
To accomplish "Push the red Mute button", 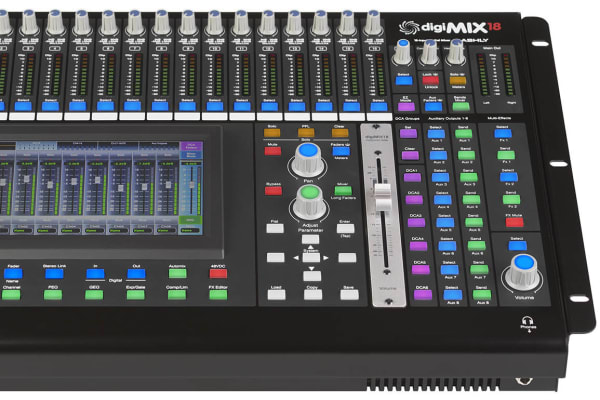I will [273, 151].
